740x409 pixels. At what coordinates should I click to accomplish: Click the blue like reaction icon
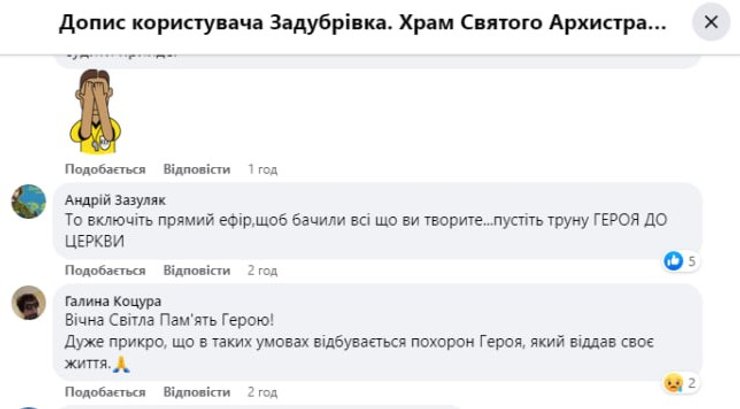tap(673, 261)
